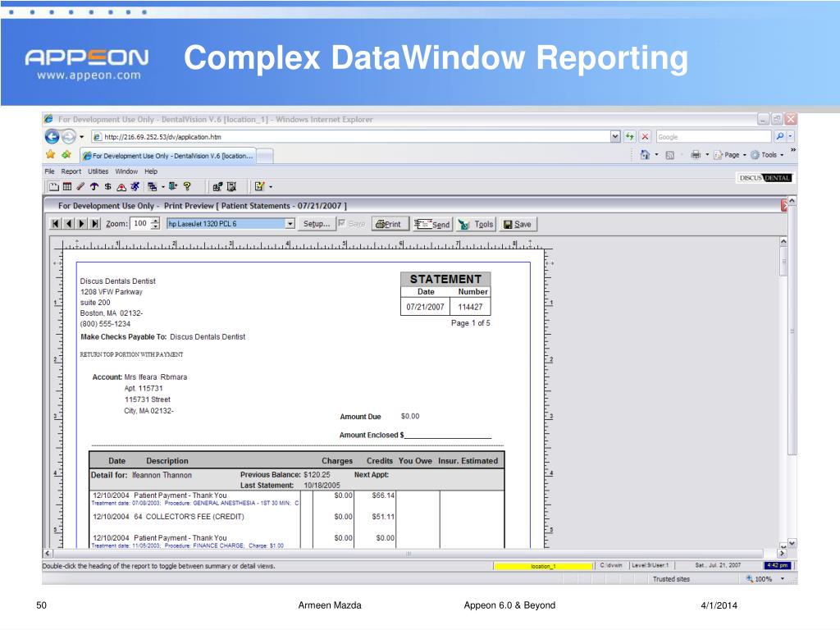Click the yellow Favorites star icon
The width and height of the screenshot is (840, 630).
(x=50, y=155)
